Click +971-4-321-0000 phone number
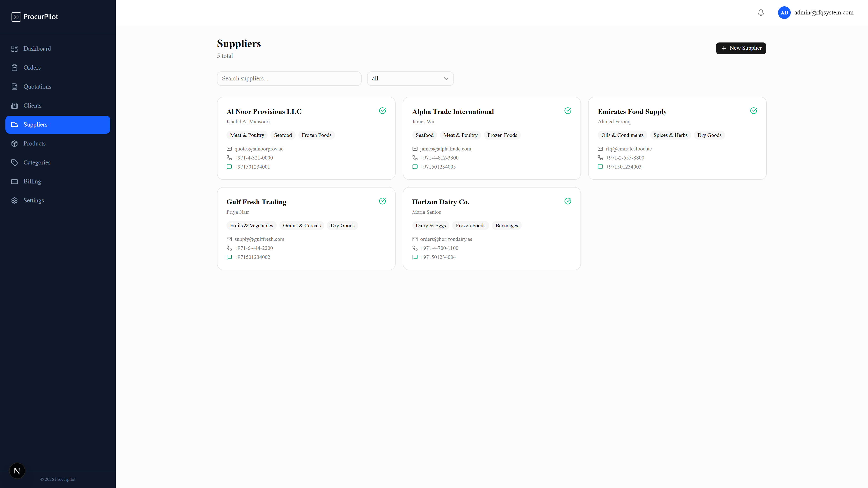 click(254, 158)
